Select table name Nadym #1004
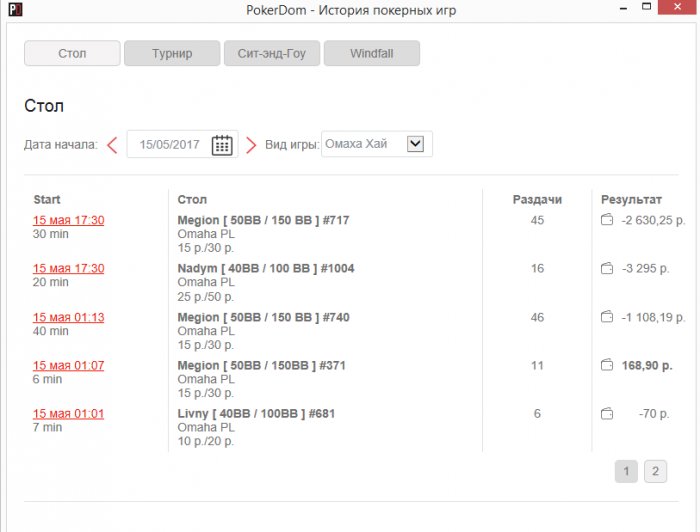The image size is (700, 532). click(266, 268)
